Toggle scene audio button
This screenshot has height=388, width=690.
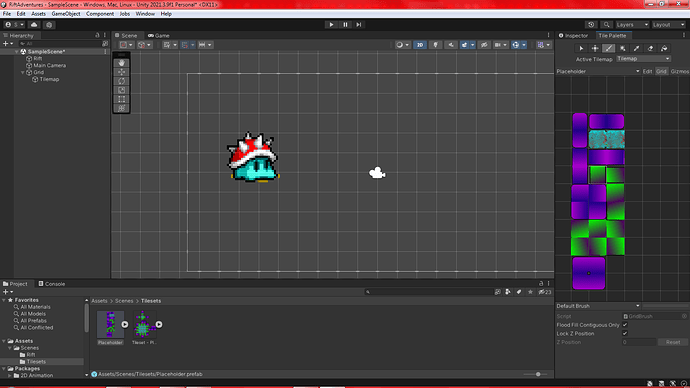click(x=451, y=45)
